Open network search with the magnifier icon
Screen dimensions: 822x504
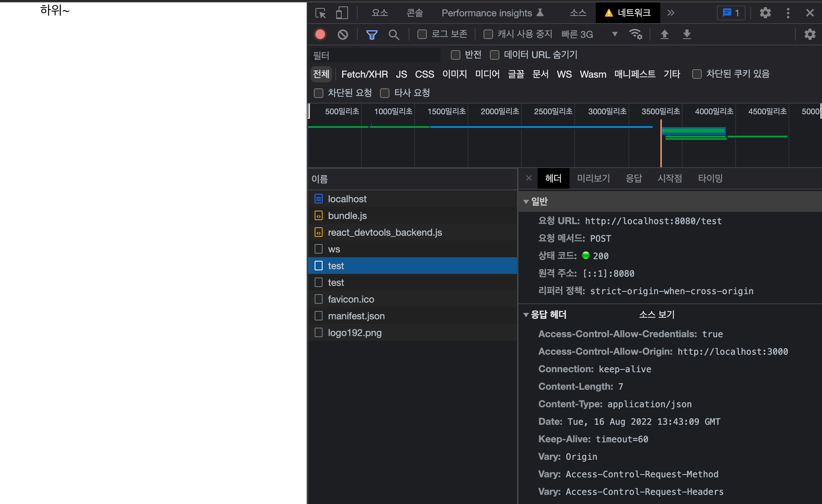pyautogui.click(x=393, y=35)
